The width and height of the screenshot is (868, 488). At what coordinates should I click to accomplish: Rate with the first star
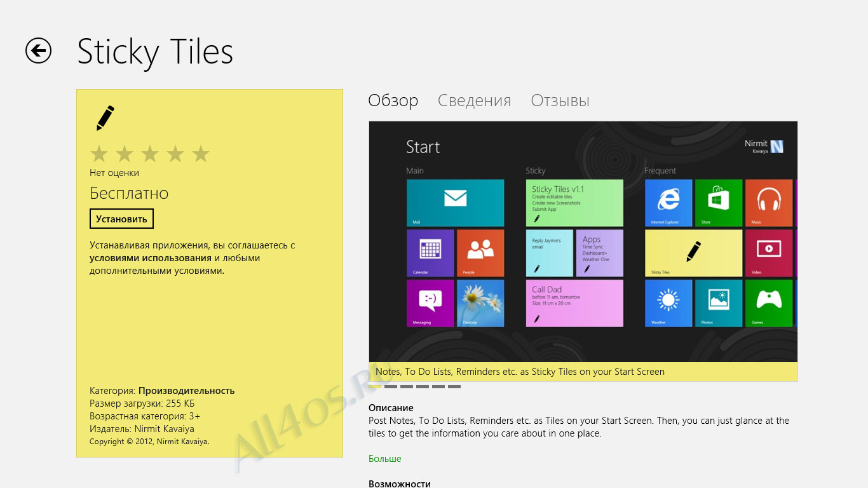click(x=99, y=154)
